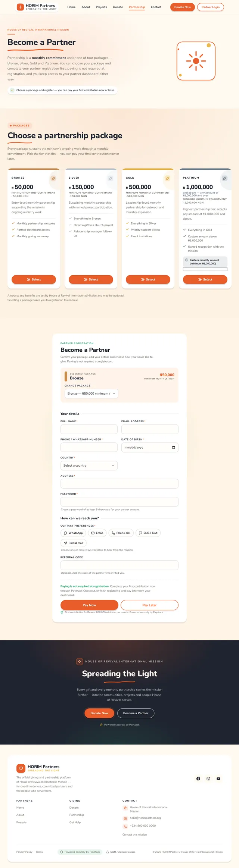Viewport: 239px width, 868px height.
Task: Expand the Select a country dropdown
Action: pyautogui.click(x=89, y=466)
